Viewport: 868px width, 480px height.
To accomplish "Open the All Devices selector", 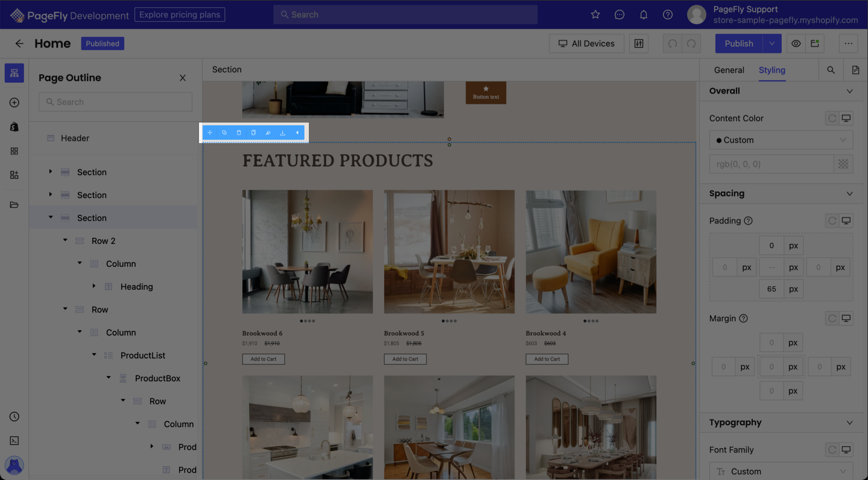I will [586, 43].
